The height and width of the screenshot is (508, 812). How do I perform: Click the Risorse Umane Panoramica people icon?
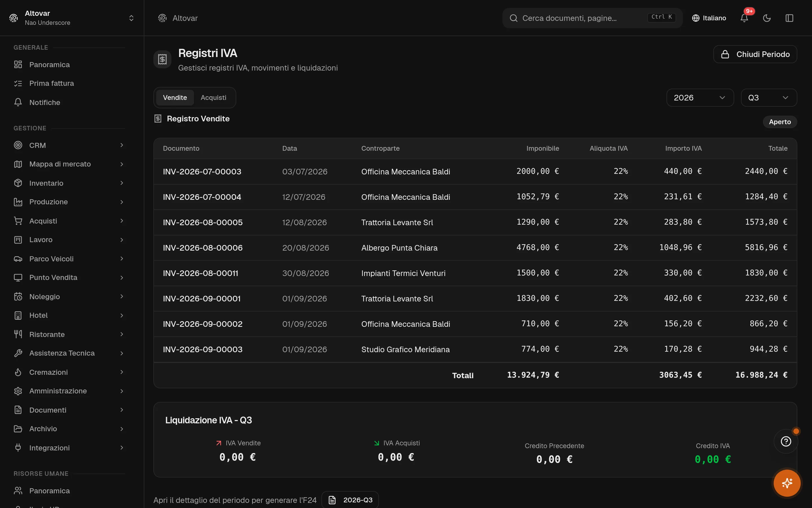pos(18,491)
